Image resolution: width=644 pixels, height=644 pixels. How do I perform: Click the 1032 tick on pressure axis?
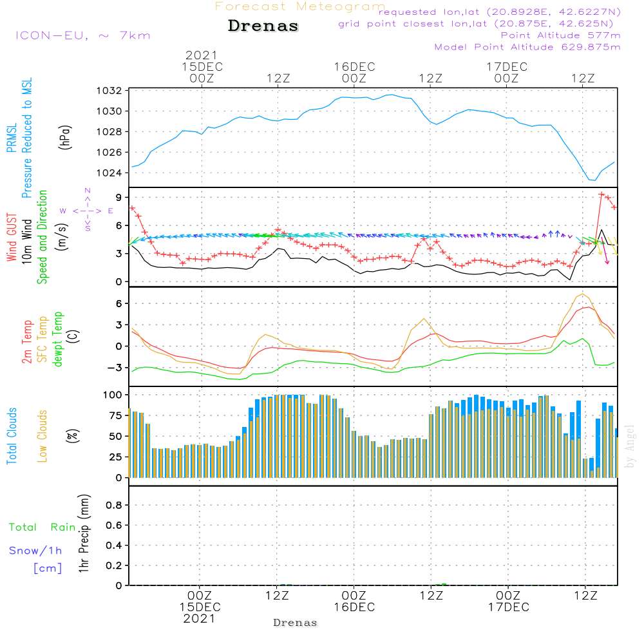point(111,91)
